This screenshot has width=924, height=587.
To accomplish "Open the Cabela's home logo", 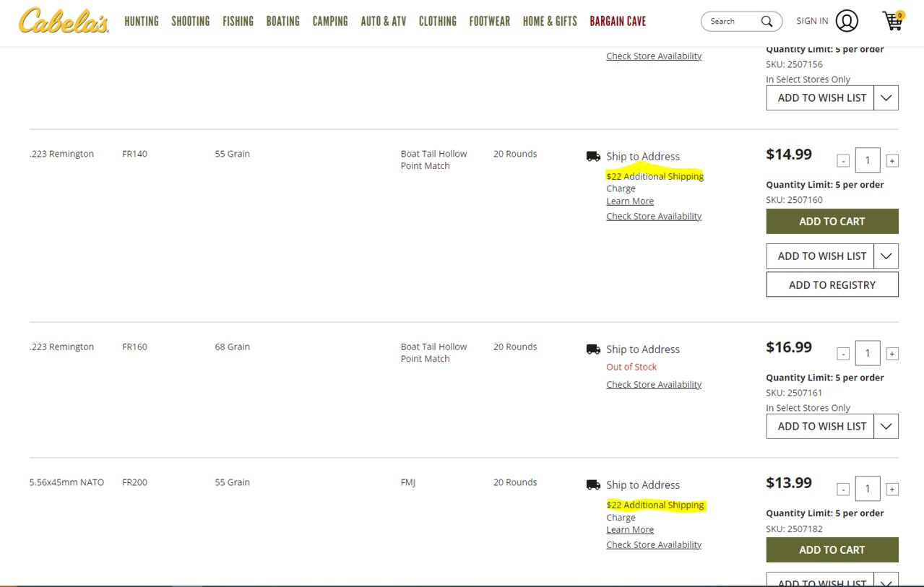I will click(x=64, y=21).
